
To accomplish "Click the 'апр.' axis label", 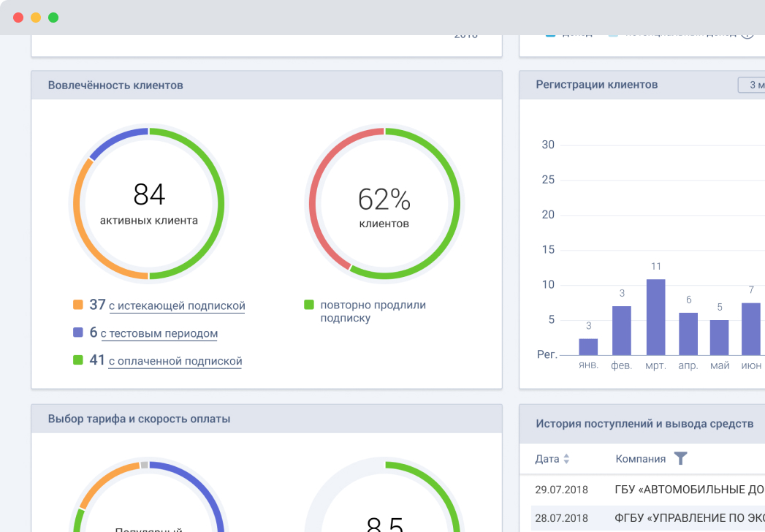I will [688, 365].
